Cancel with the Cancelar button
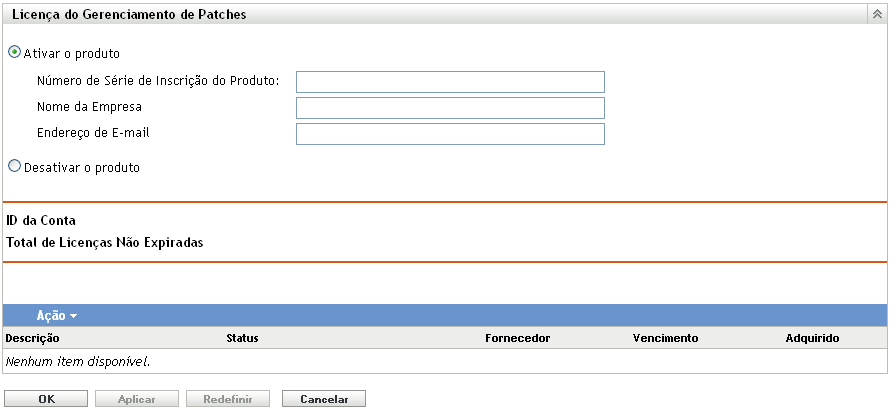The image size is (890, 411). tap(324, 399)
